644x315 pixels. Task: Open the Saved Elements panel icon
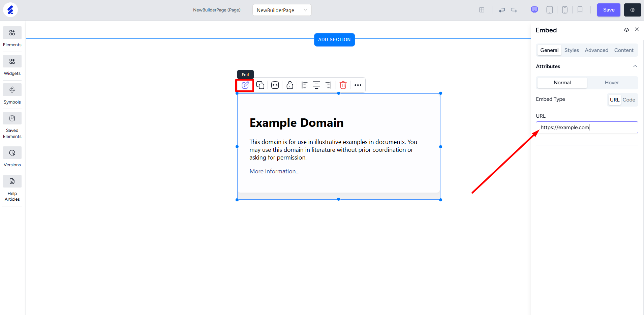click(12, 118)
